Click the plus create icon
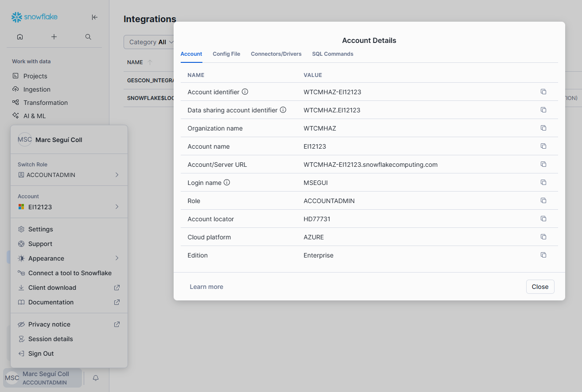The width and height of the screenshot is (582, 392). point(54,37)
